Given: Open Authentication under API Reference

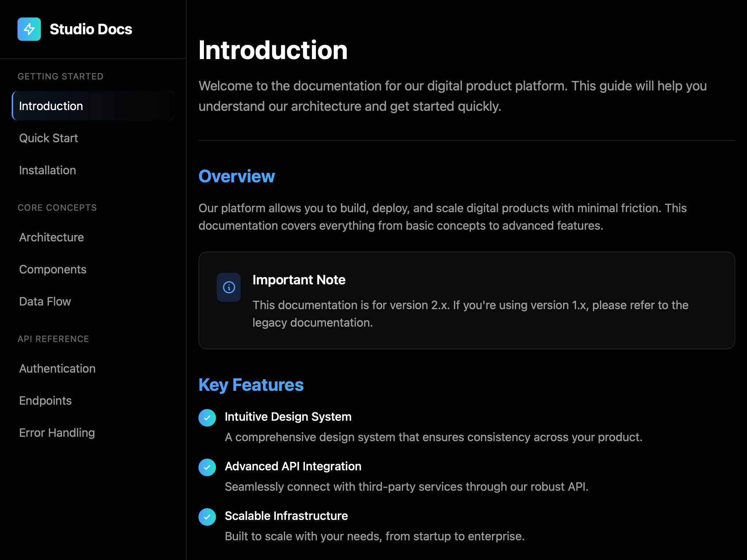Looking at the screenshot, I should coord(57,368).
